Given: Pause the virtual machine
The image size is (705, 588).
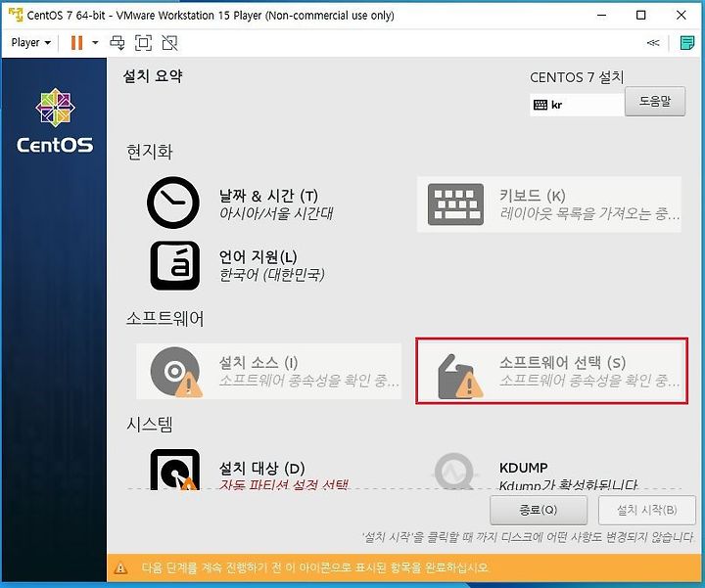Looking at the screenshot, I should 77,43.
